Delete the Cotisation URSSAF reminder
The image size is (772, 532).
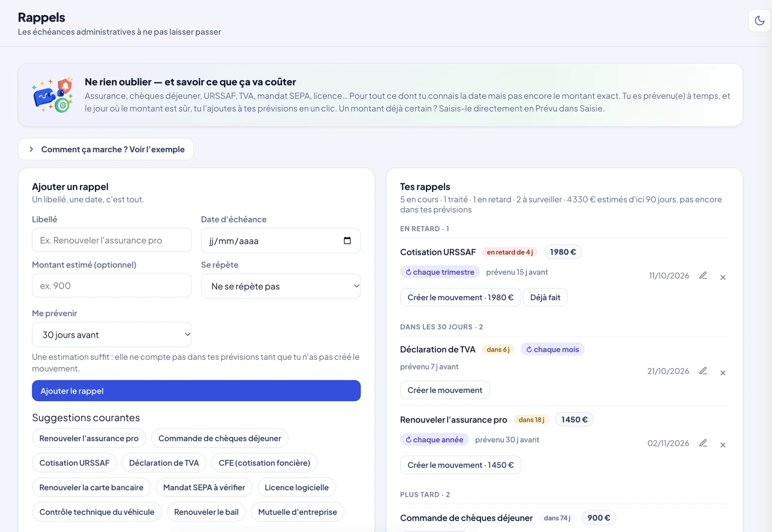pyautogui.click(x=723, y=277)
